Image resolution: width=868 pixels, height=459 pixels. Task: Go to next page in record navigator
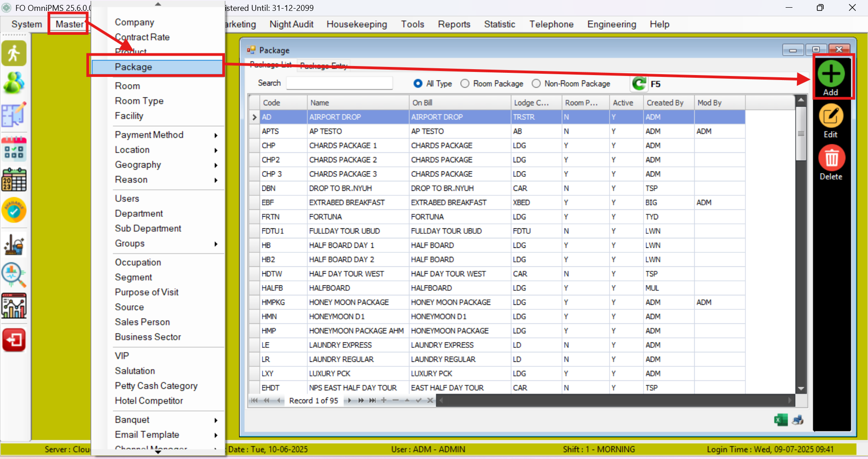click(361, 401)
